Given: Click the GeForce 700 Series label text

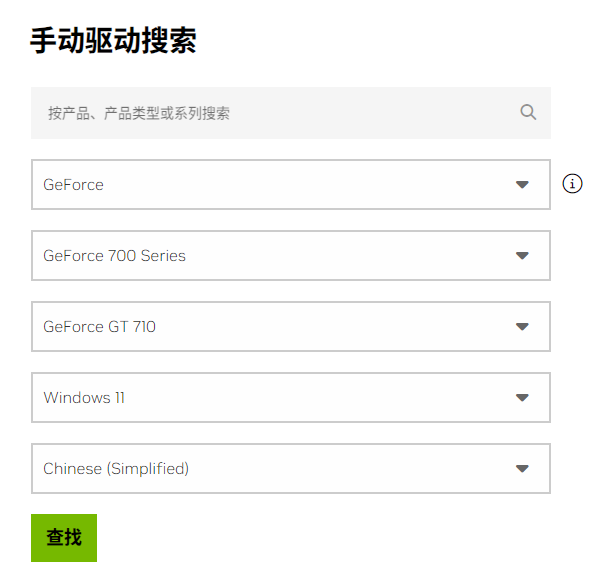Looking at the screenshot, I should (x=114, y=256).
